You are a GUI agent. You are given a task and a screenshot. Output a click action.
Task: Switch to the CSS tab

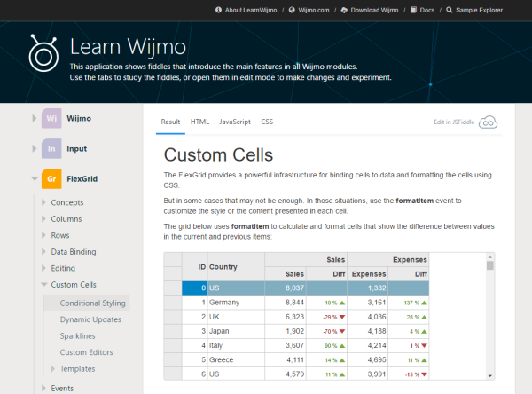267,122
